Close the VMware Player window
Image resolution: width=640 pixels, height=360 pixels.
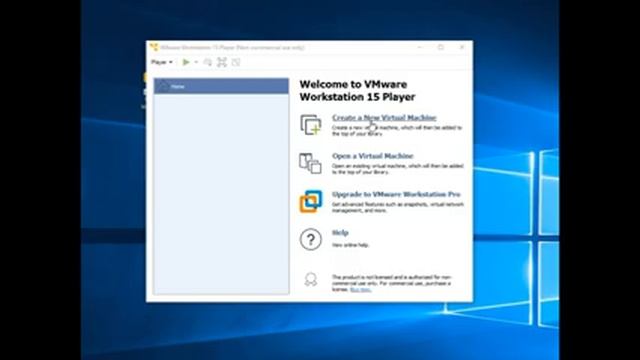click(462, 47)
